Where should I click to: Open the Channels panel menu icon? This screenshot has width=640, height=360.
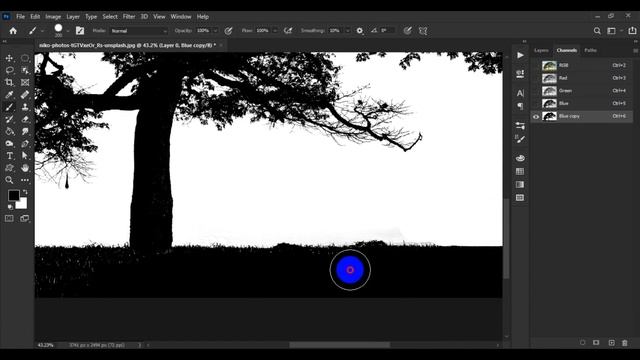(x=636, y=51)
